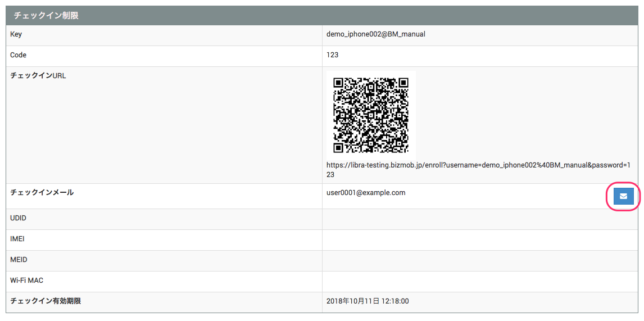644x321 pixels.
Task: Click the Code row label
Action: click(19, 55)
